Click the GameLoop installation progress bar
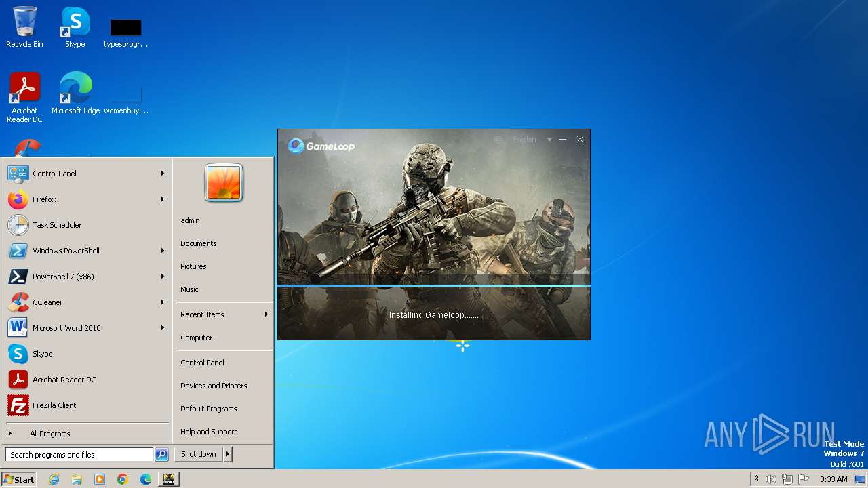The image size is (868, 488). point(434,286)
